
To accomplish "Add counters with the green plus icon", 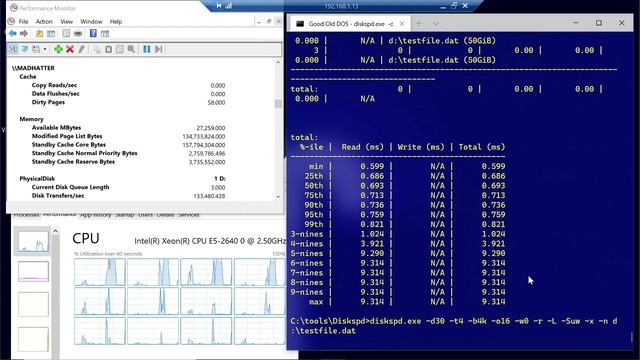I will coord(58,49).
